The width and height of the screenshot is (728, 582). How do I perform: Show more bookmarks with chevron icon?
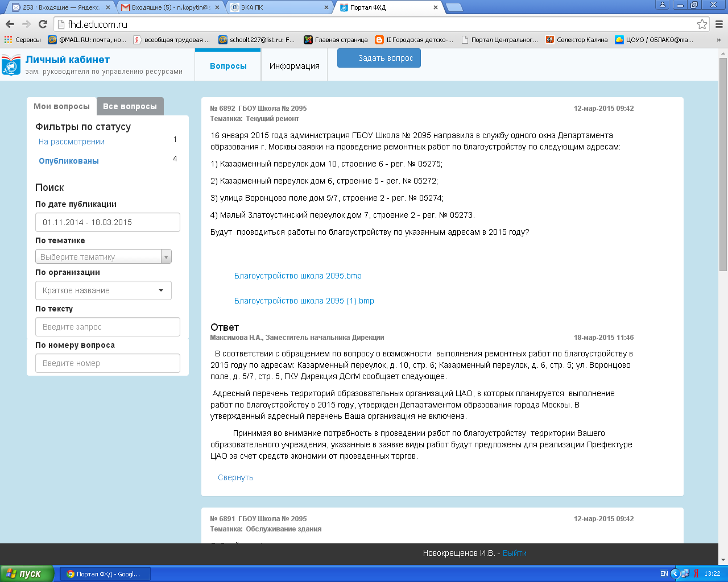tap(718, 40)
